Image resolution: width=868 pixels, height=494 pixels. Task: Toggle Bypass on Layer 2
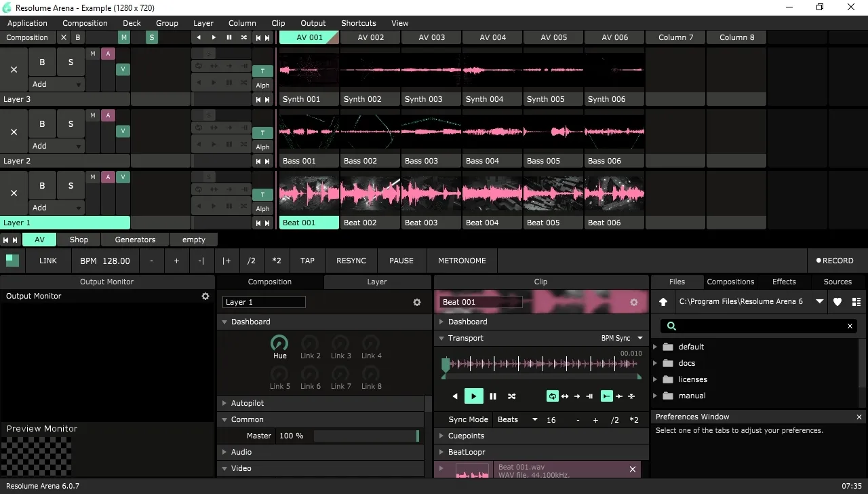tap(42, 123)
